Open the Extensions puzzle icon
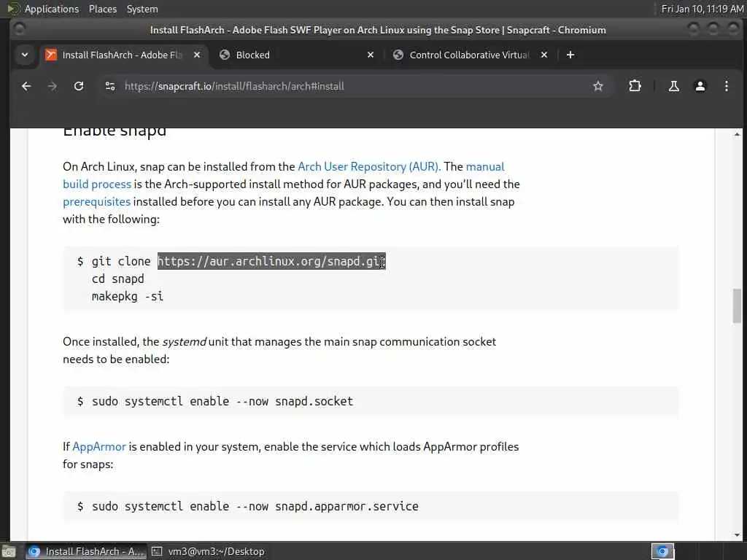 [635, 86]
